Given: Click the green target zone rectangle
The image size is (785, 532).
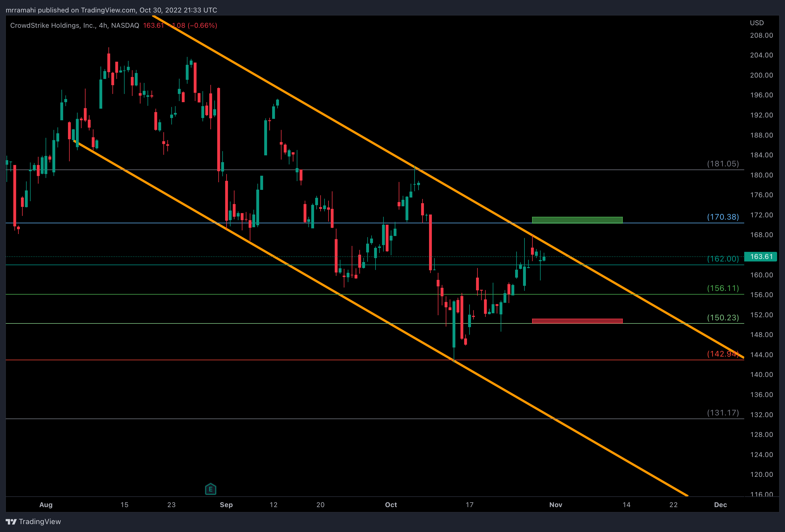Looking at the screenshot, I should click(x=577, y=220).
